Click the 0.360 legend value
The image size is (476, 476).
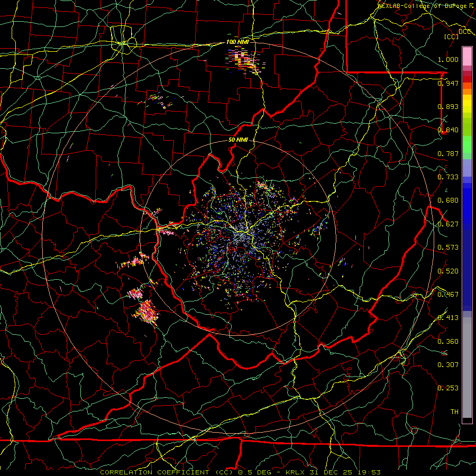[x=448, y=342]
